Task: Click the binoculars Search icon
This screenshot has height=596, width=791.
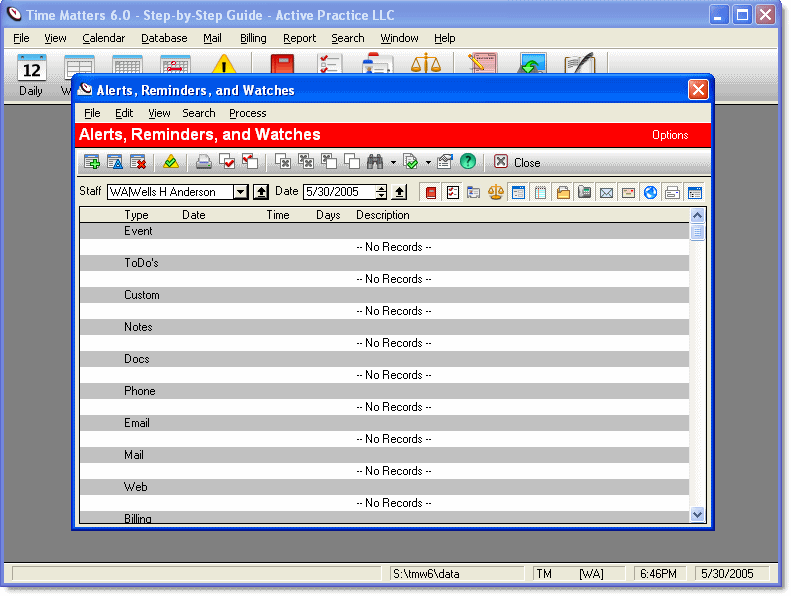Action: (x=375, y=162)
